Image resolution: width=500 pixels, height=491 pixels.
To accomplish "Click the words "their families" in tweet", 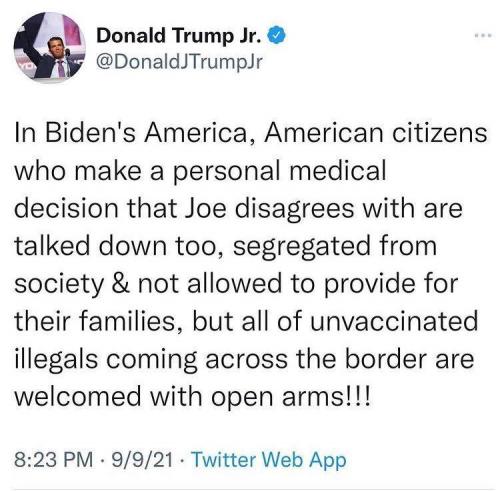I will click(x=95, y=322).
